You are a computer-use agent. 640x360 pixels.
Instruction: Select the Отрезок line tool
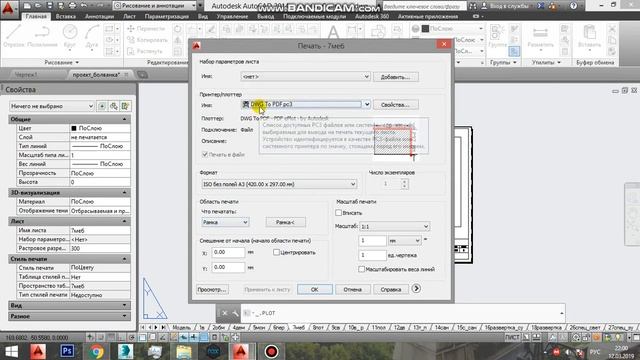click(14, 36)
